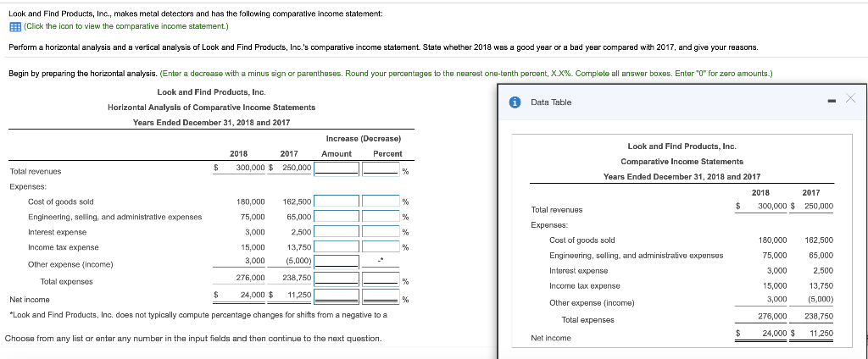Image resolution: width=868 pixels, height=359 pixels.
Task: Click the Interest expense Amount field
Action: click(337, 232)
